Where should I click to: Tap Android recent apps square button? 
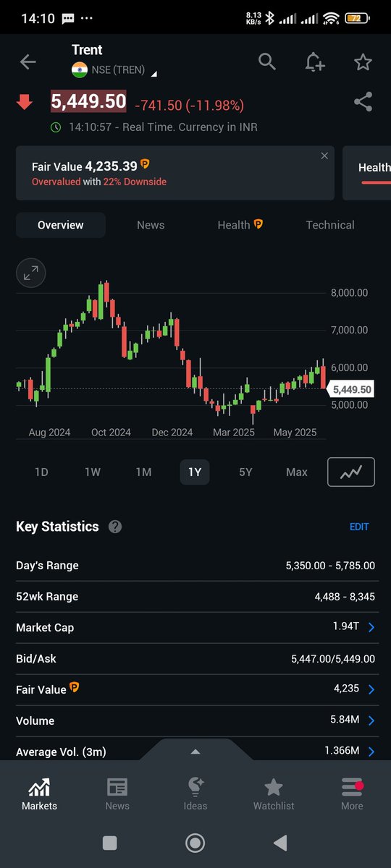(110, 843)
